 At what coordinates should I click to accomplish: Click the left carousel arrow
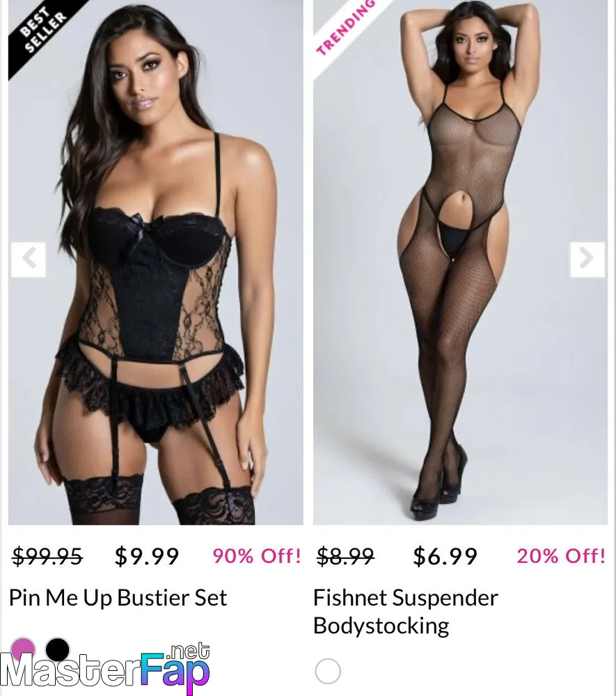tap(29, 260)
